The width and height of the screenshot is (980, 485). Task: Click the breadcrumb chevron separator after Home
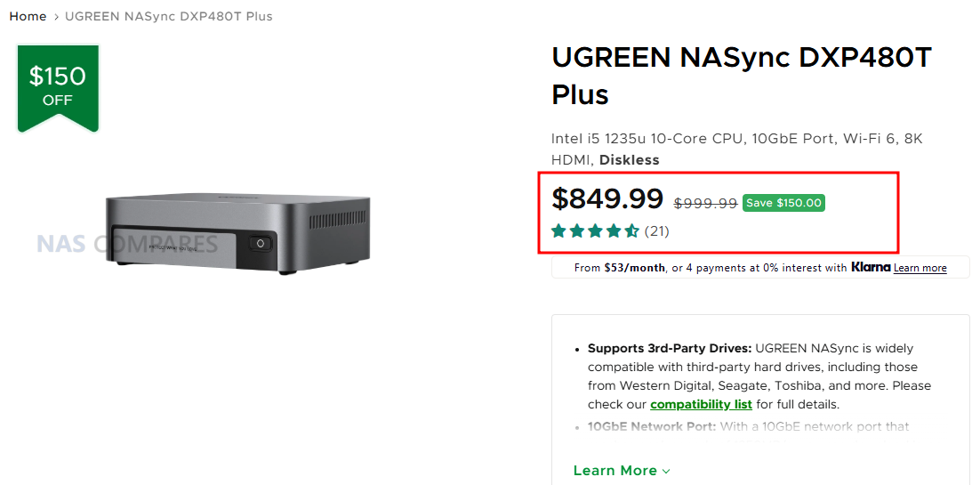point(55,17)
